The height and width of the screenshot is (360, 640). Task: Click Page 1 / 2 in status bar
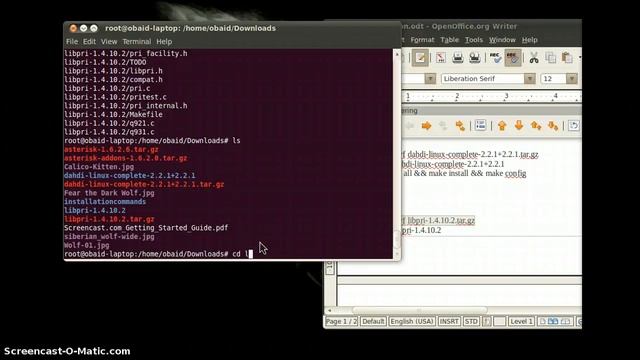pos(341,322)
